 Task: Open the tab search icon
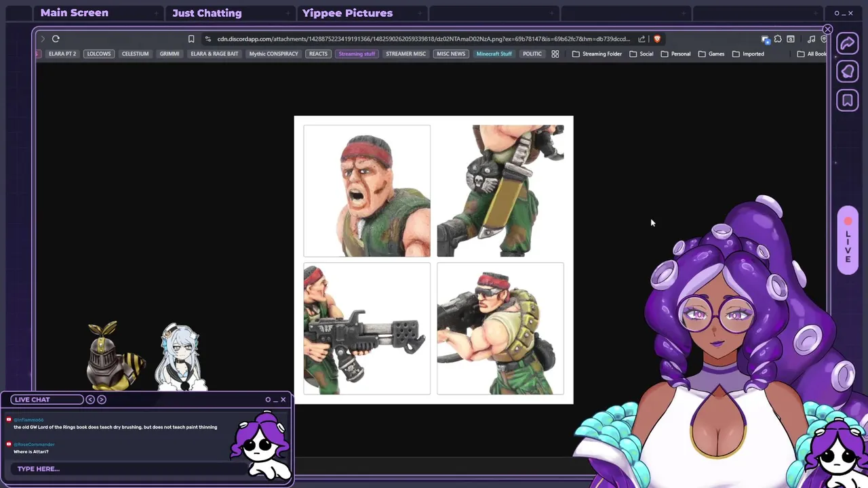791,39
